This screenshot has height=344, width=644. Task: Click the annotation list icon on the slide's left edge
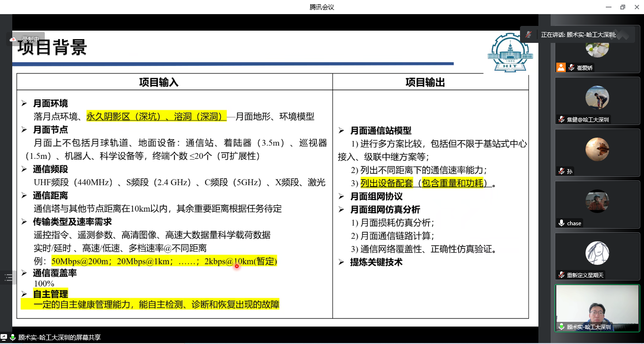8,278
